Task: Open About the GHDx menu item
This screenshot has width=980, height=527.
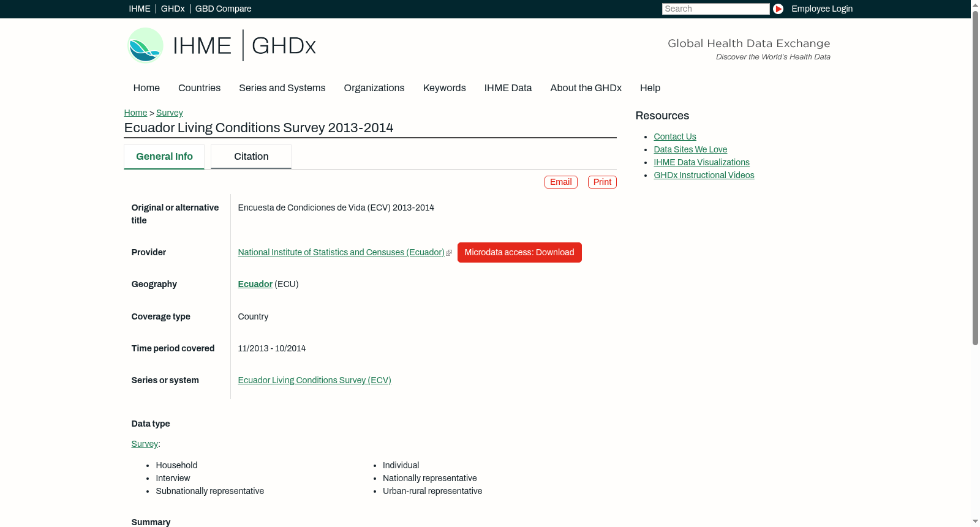Action: [586, 88]
